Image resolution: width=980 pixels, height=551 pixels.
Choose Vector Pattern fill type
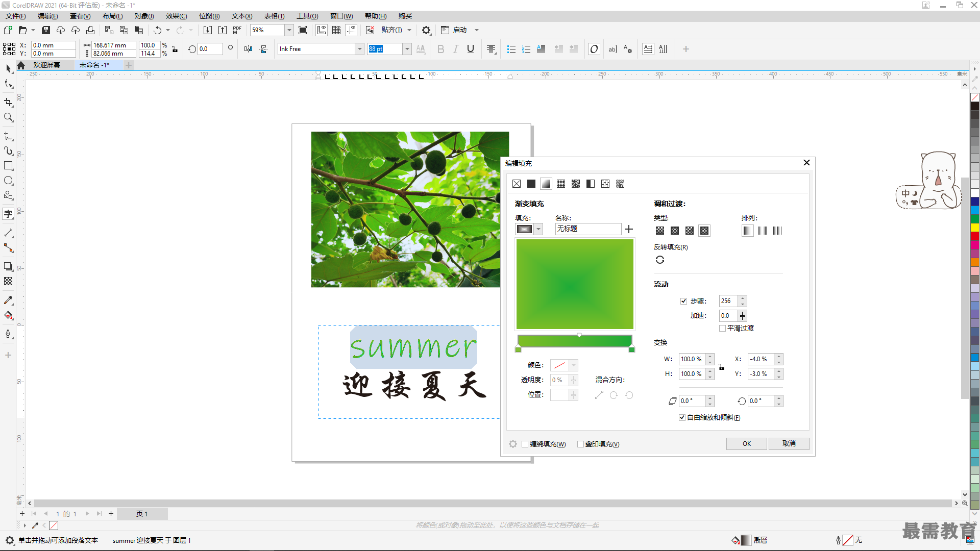tap(561, 184)
